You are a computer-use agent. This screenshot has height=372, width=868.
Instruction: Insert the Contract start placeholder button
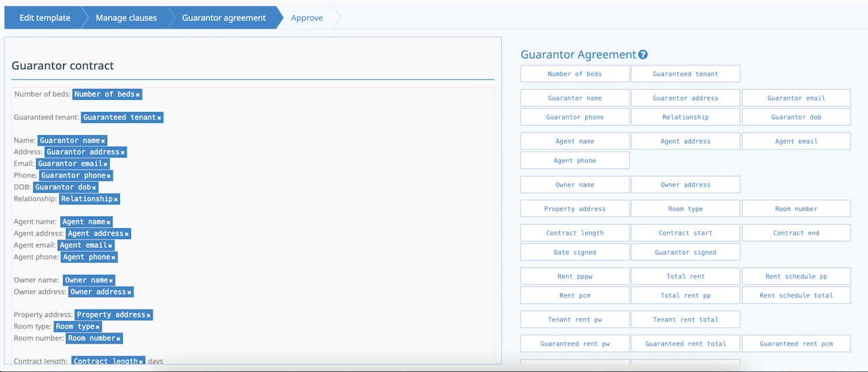click(x=686, y=233)
